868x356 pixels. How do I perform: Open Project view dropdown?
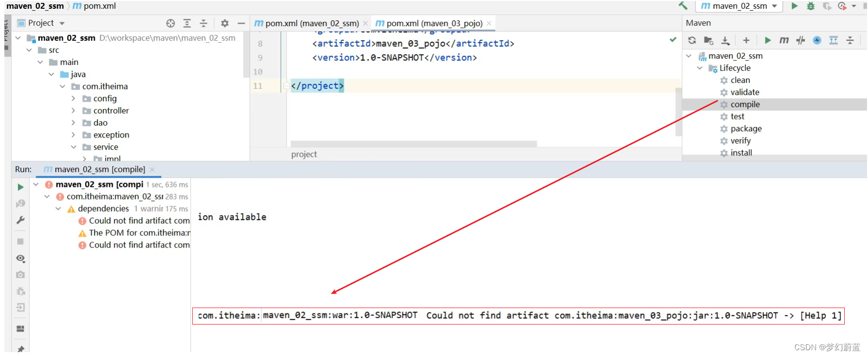62,23
